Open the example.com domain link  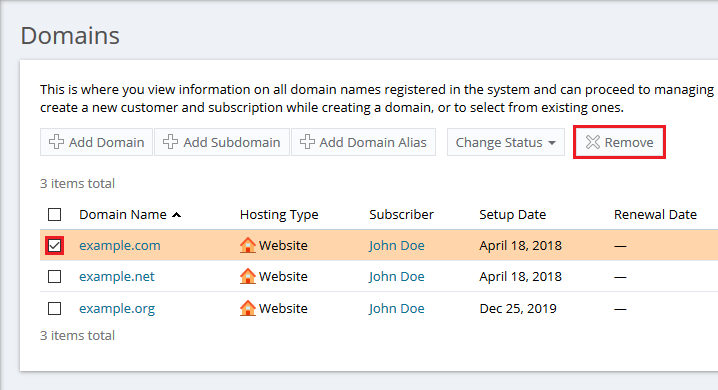click(x=120, y=245)
